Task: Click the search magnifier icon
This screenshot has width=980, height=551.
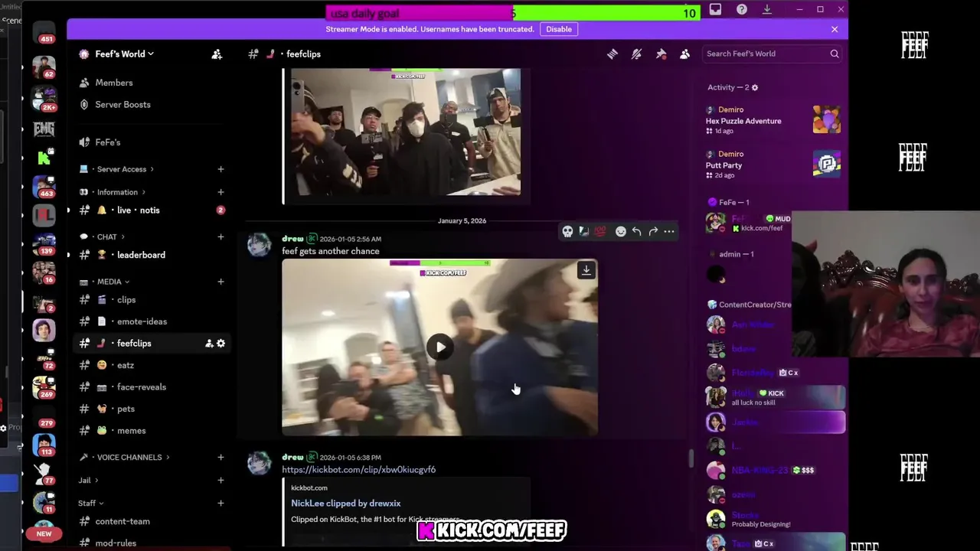Action: [x=835, y=54]
